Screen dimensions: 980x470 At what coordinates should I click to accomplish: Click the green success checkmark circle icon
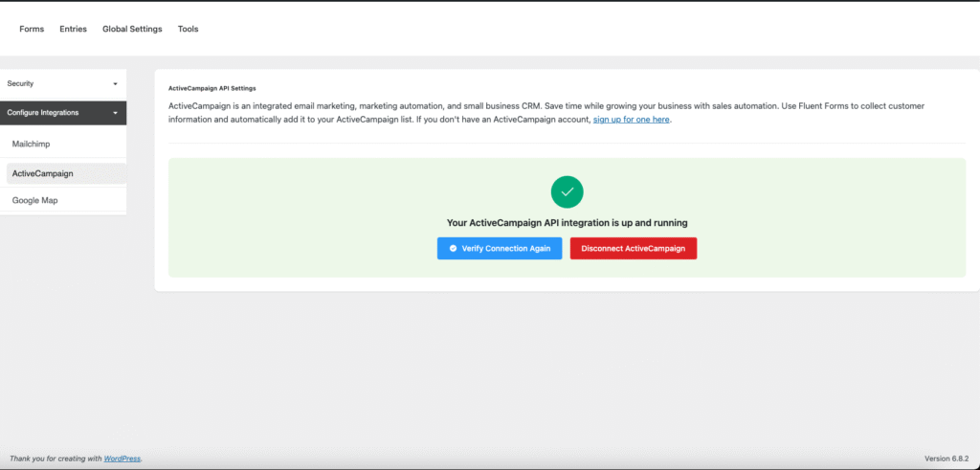point(567,192)
